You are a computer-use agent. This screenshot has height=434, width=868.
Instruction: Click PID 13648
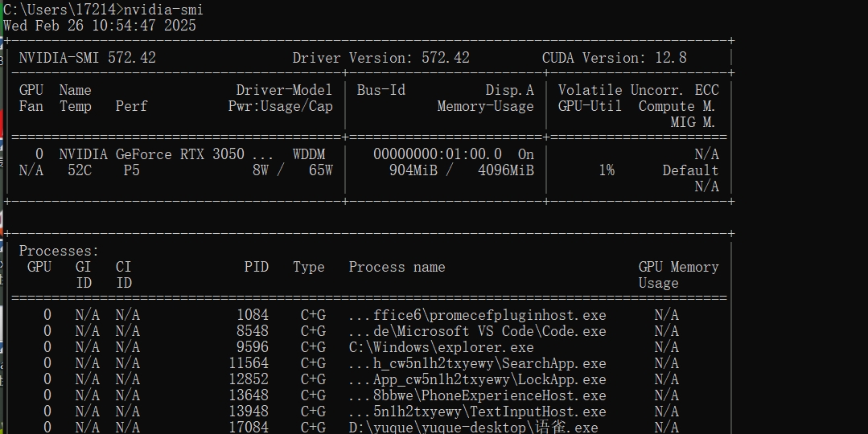click(249, 395)
